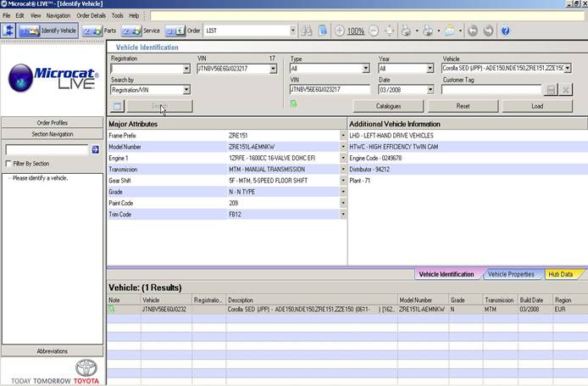Open the Parts section from the toolbar
The height and width of the screenshot is (386, 588).
(x=99, y=31)
